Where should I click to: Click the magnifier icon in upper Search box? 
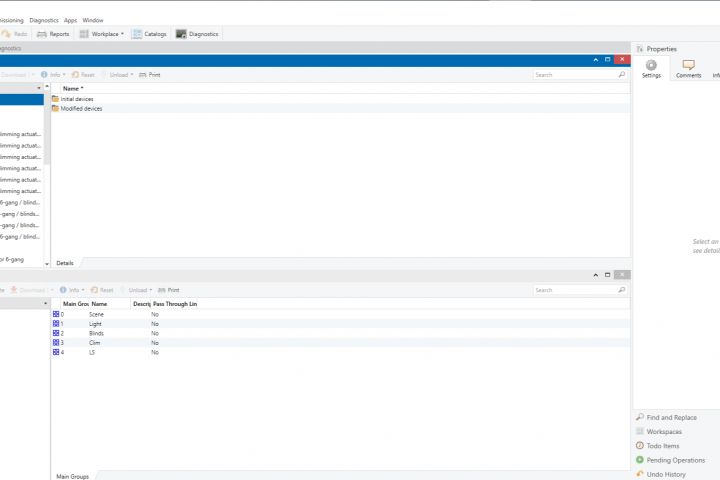click(622, 74)
